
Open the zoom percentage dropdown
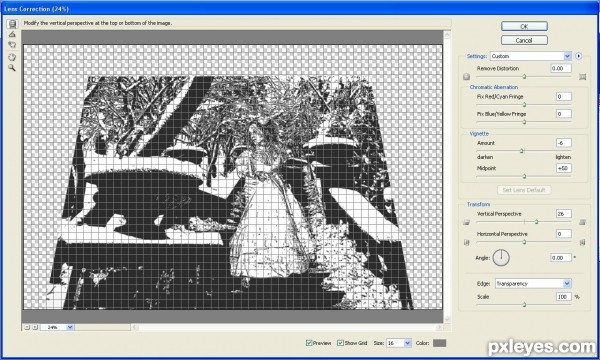tap(57, 327)
